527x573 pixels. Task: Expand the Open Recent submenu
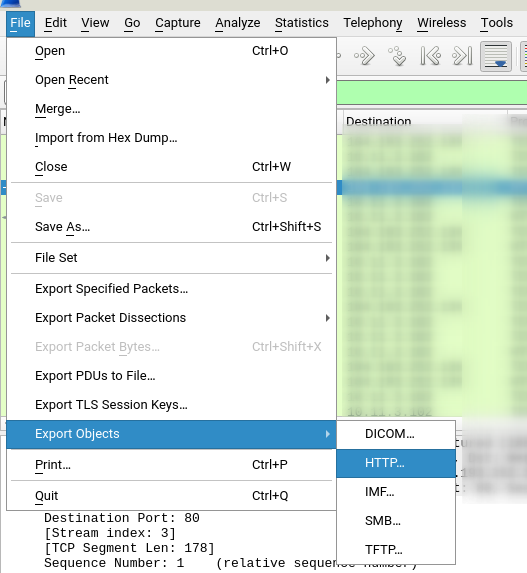[x=171, y=80]
